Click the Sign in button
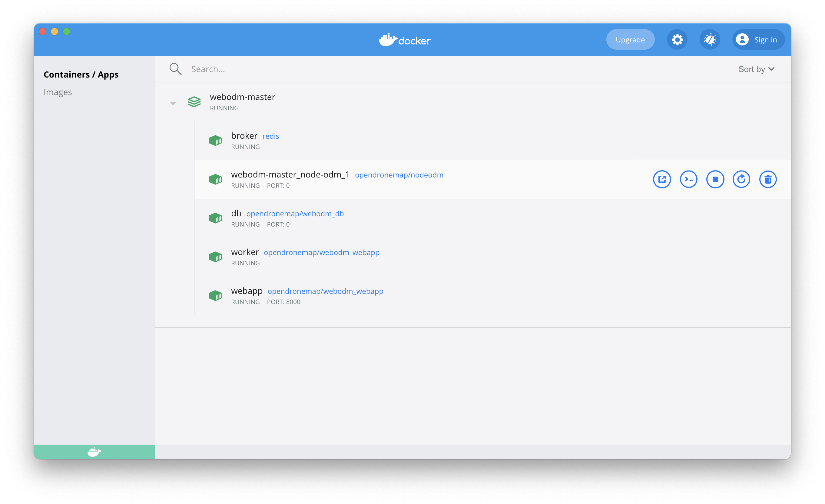The width and height of the screenshot is (825, 504). (x=758, y=40)
